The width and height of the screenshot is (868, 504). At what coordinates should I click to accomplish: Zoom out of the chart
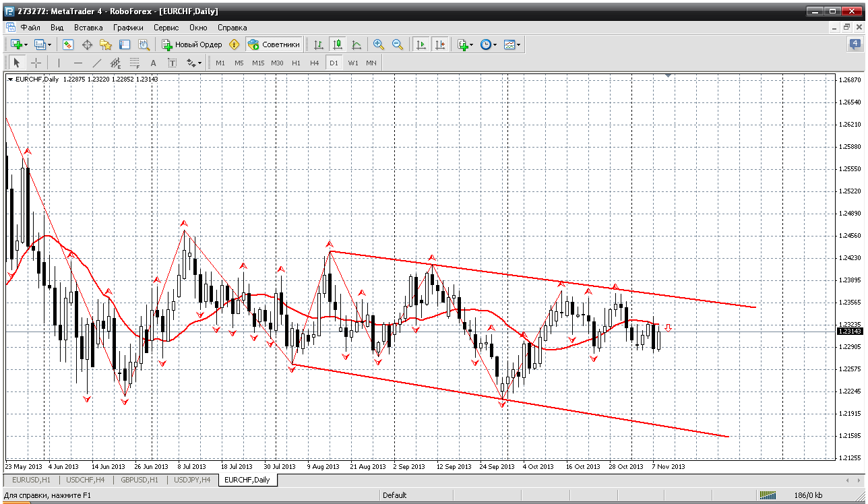coord(398,44)
